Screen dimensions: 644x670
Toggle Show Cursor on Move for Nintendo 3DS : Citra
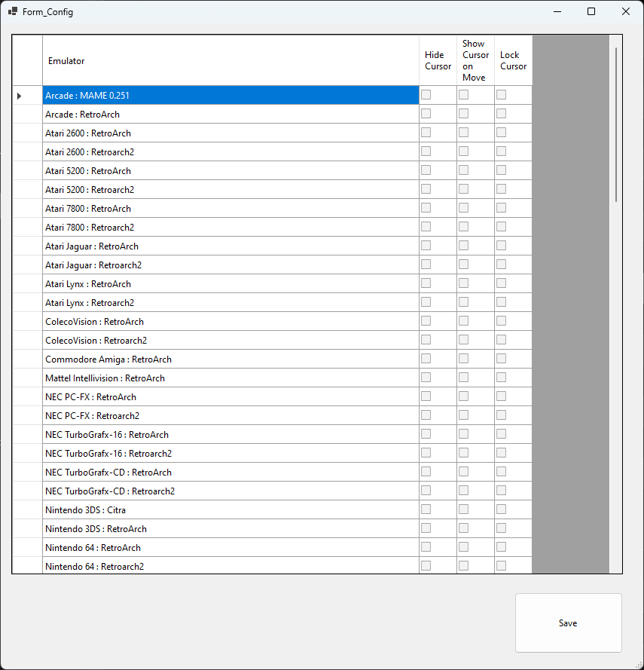[464, 509]
